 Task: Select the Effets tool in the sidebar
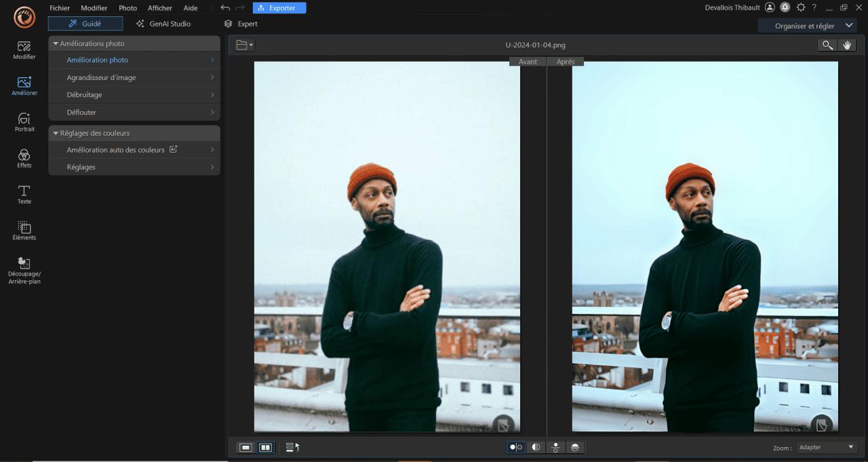[24, 158]
